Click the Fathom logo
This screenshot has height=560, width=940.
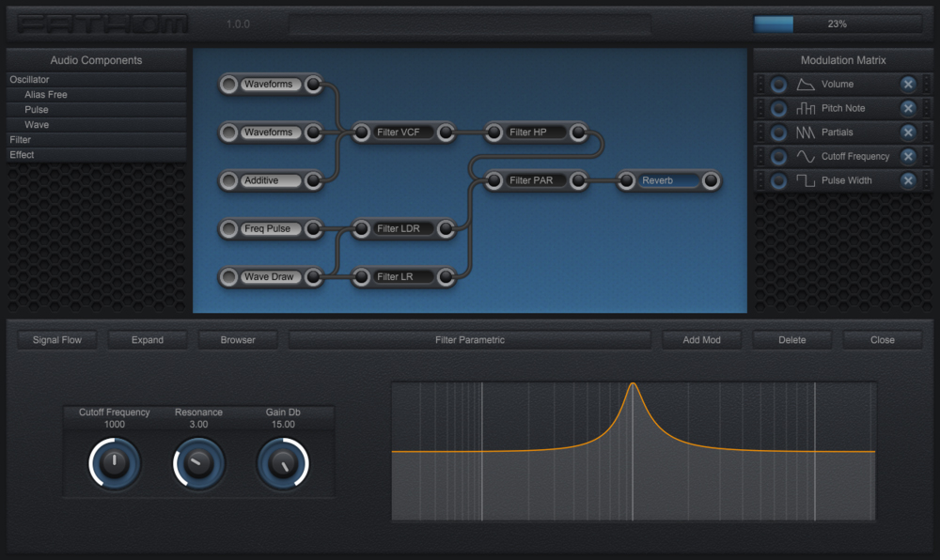tap(102, 23)
